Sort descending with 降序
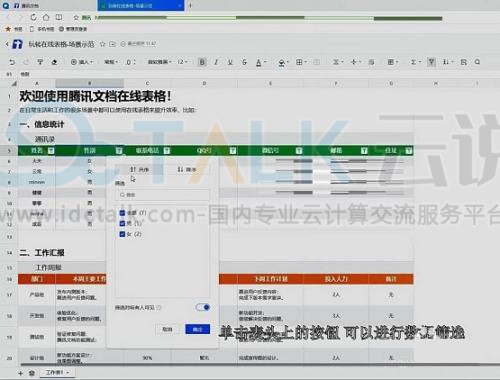This screenshot has width=500, height=380. pyautogui.click(x=187, y=170)
